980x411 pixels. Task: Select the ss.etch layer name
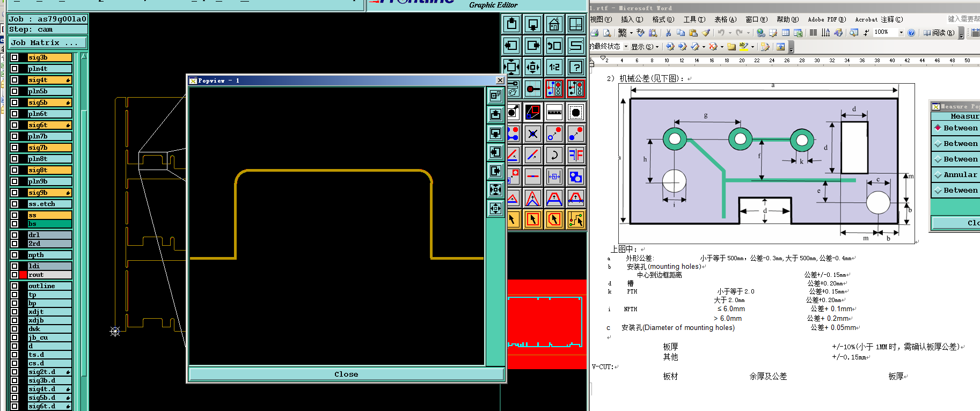click(x=49, y=204)
